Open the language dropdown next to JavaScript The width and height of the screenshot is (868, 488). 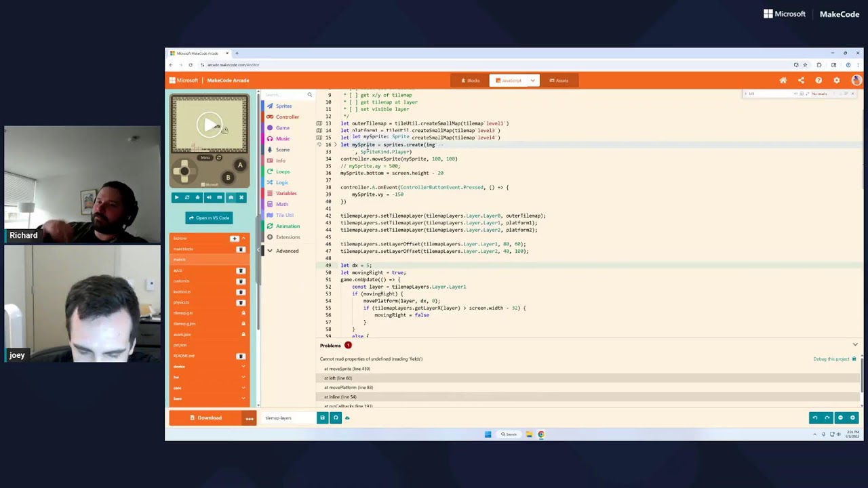coord(533,81)
